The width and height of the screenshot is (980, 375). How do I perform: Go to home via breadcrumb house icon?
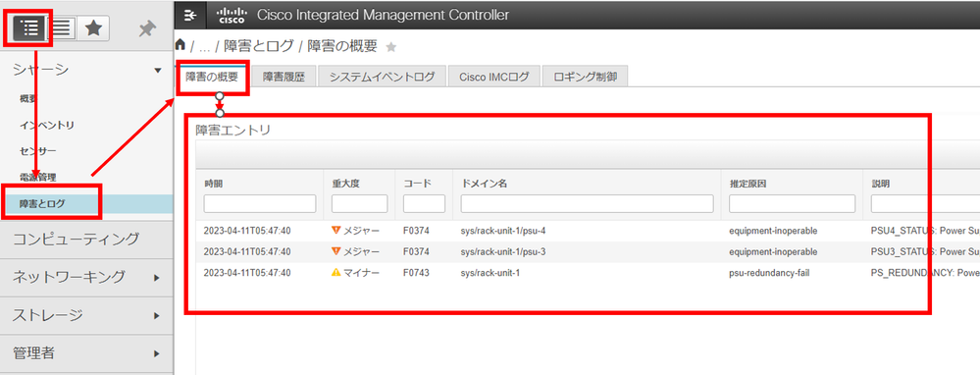[x=181, y=45]
